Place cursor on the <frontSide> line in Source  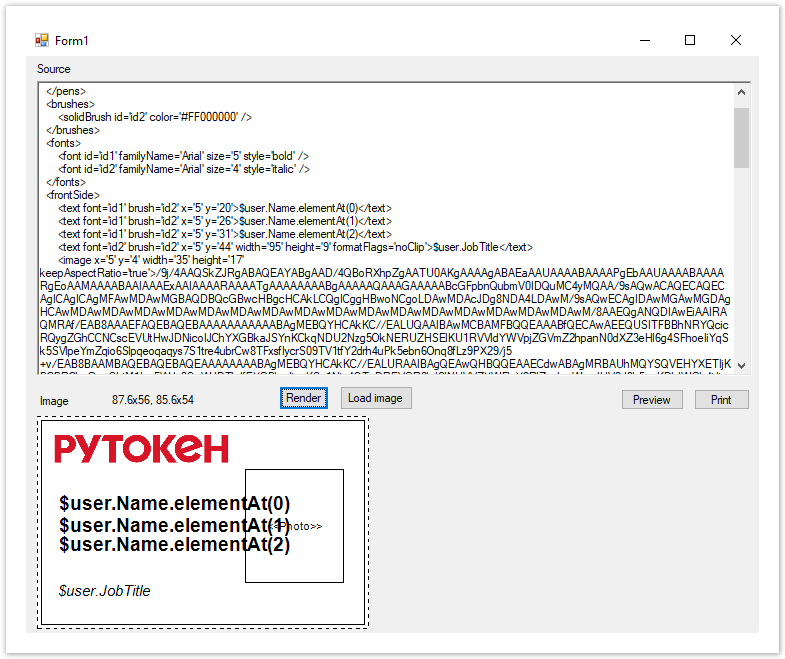(x=73, y=195)
